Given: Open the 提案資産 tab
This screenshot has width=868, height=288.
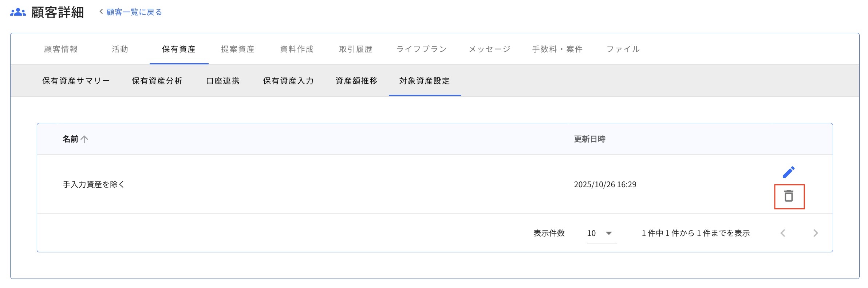Looking at the screenshot, I should [x=238, y=49].
